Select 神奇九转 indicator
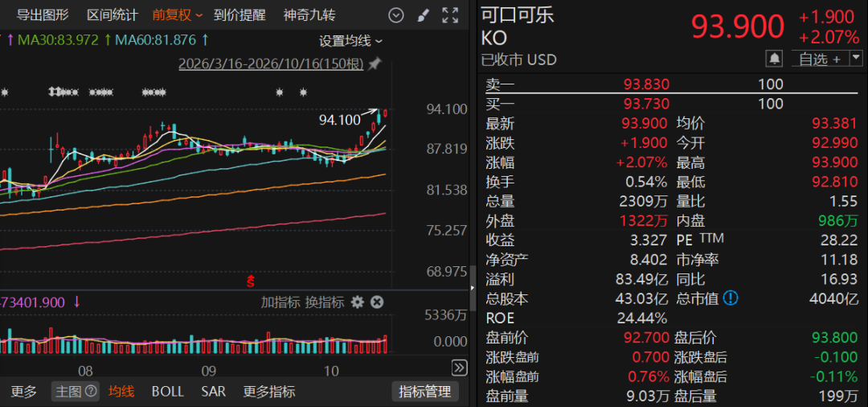The height and width of the screenshot is (407, 868). pos(309,15)
